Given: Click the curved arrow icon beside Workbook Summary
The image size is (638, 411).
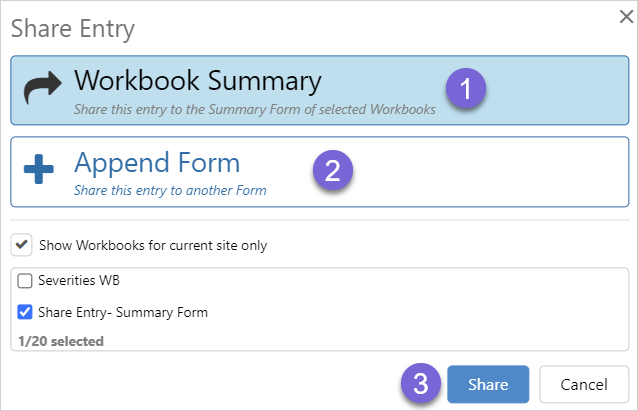Looking at the screenshot, I should (43, 90).
